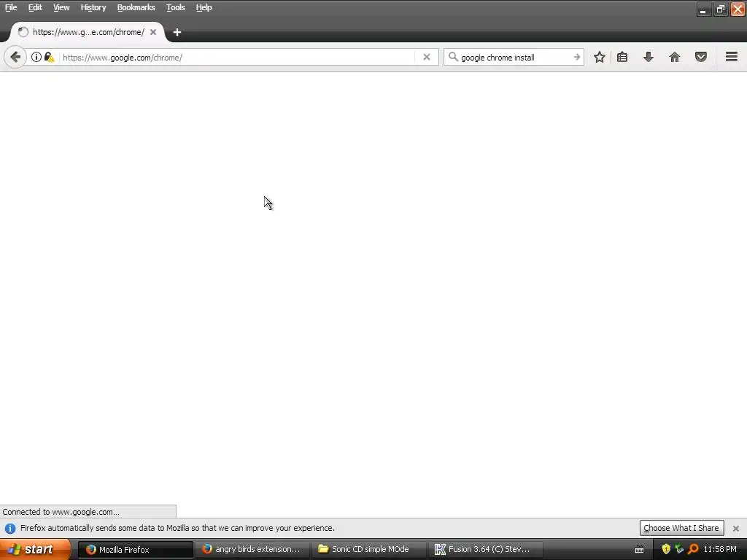Click the search magnifier icon
This screenshot has height=560, width=747.
453,57
